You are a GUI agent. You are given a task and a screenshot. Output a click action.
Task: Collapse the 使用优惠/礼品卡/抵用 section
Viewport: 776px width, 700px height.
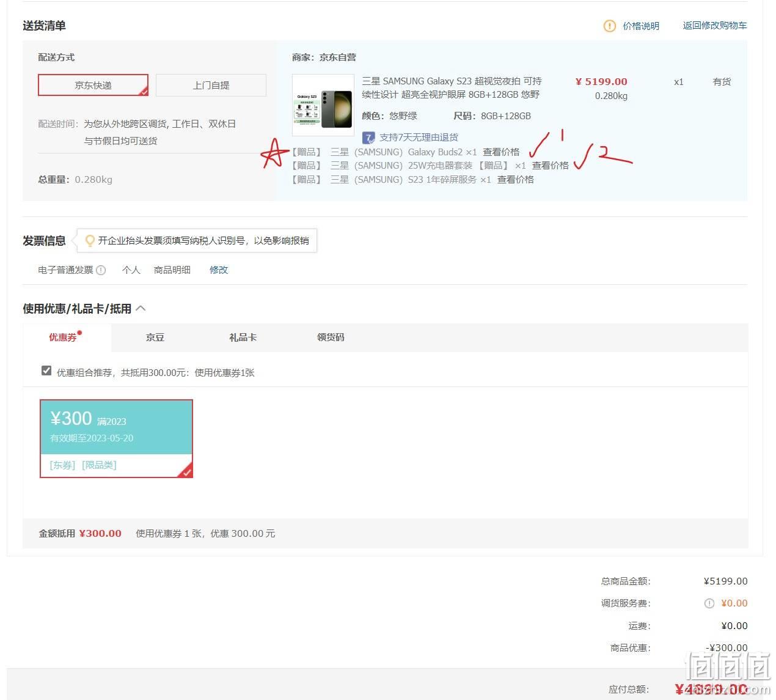click(x=141, y=308)
